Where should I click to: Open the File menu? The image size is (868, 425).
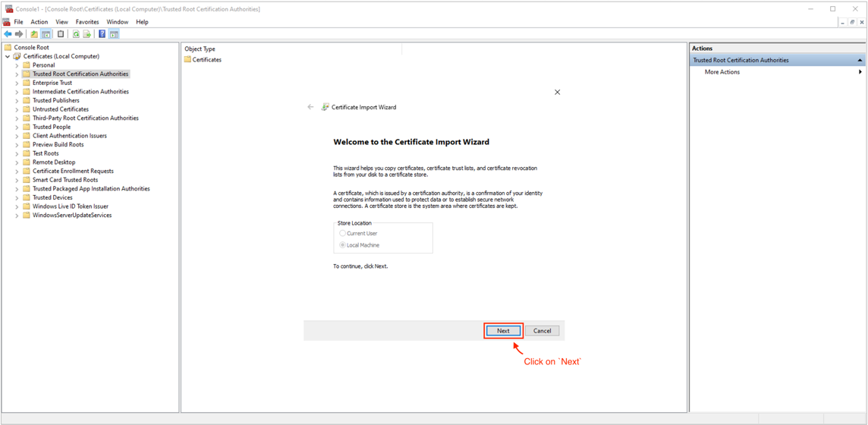[18, 22]
